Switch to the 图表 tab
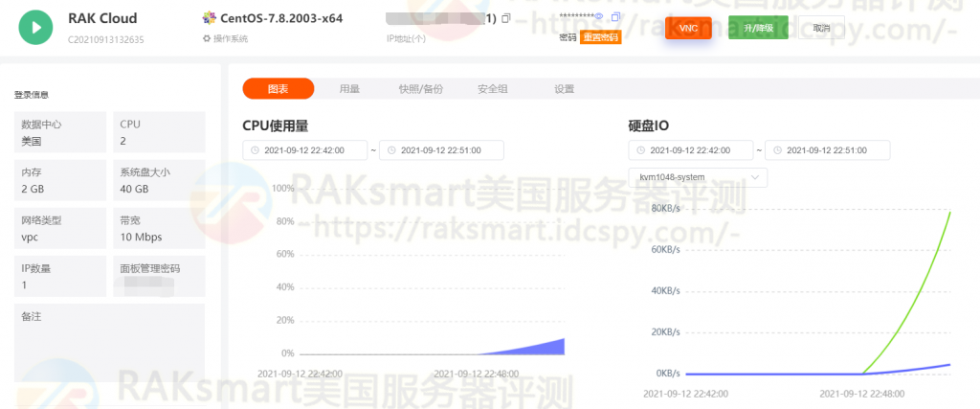 click(278, 89)
